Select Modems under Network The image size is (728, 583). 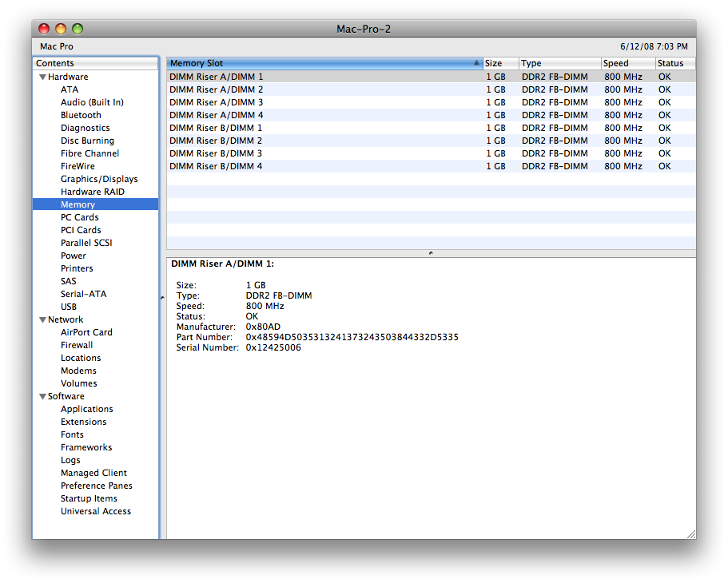(x=78, y=371)
